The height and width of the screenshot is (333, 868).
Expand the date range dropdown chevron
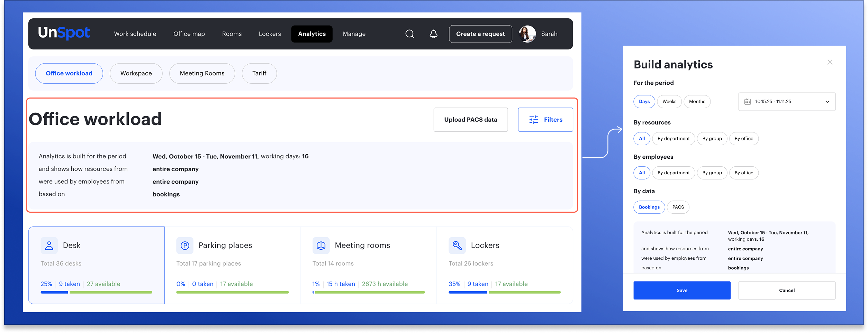click(827, 102)
